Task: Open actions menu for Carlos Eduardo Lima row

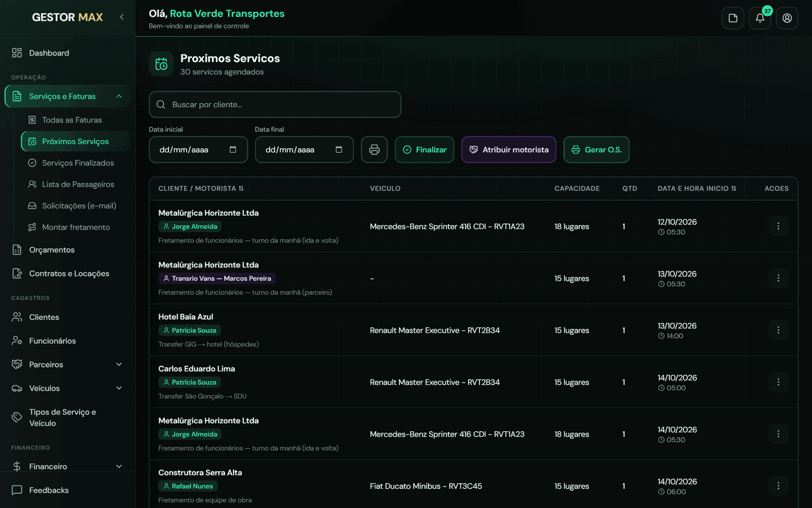Action: [778, 382]
